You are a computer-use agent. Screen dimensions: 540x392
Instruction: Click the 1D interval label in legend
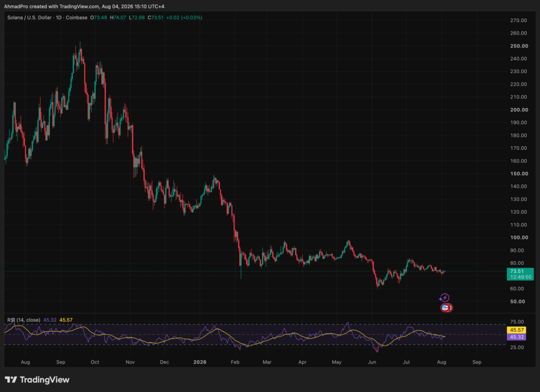[59, 17]
